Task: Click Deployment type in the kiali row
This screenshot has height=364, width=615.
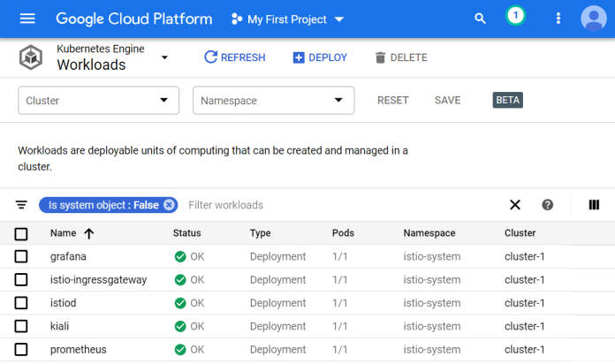Action: (277, 326)
